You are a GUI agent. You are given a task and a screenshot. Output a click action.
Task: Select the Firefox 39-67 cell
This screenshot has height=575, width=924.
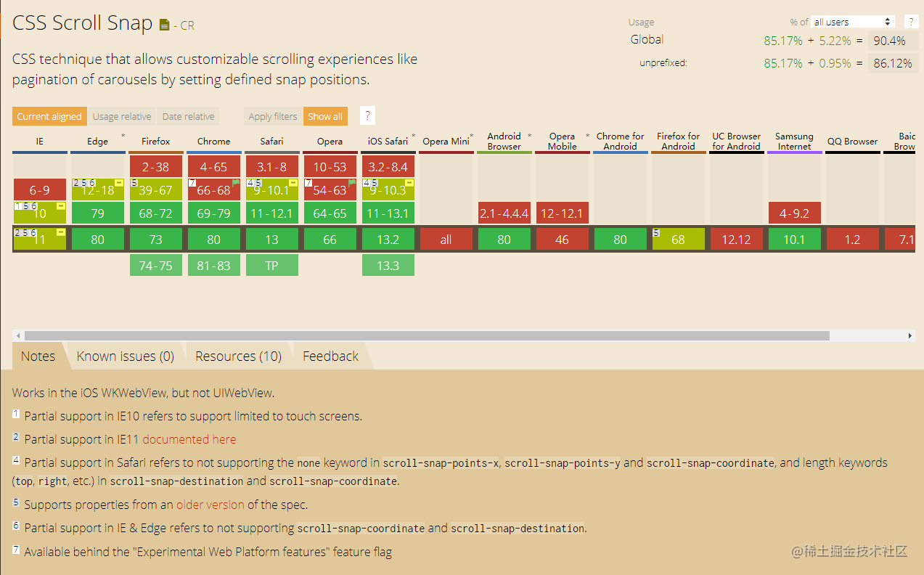click(x=156, y=190)
